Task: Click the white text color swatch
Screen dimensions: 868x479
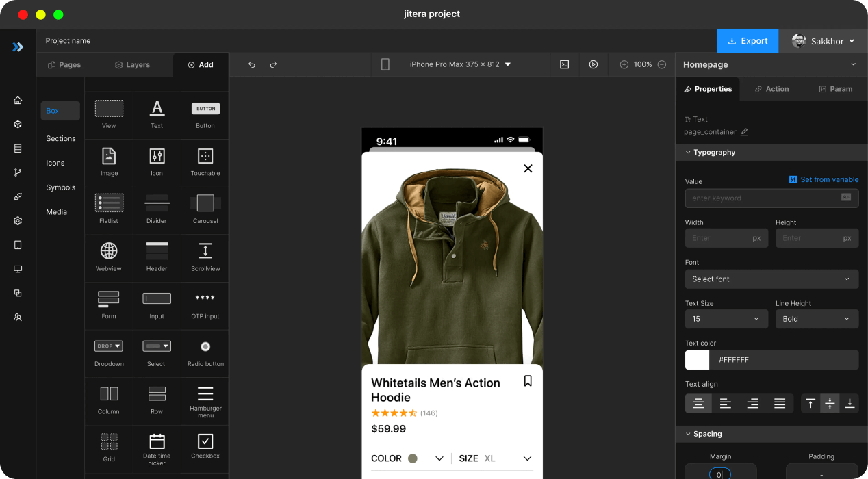Action: coord(697,360)
